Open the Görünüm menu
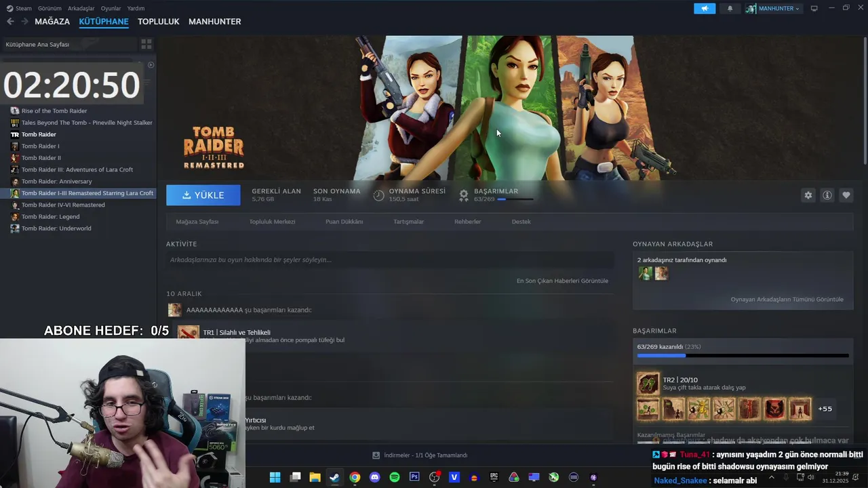This screenshot has width=868, height=488. tap(50, 8)
